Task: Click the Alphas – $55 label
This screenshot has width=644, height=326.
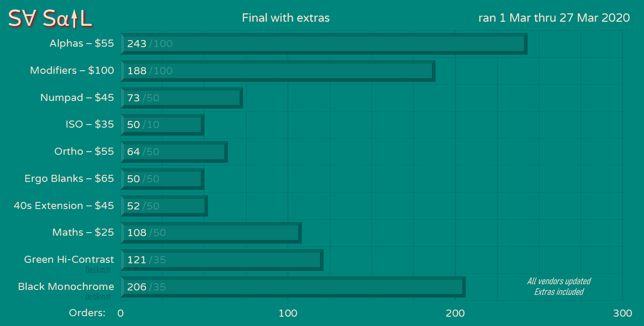Action: click(x=81, y=43)
